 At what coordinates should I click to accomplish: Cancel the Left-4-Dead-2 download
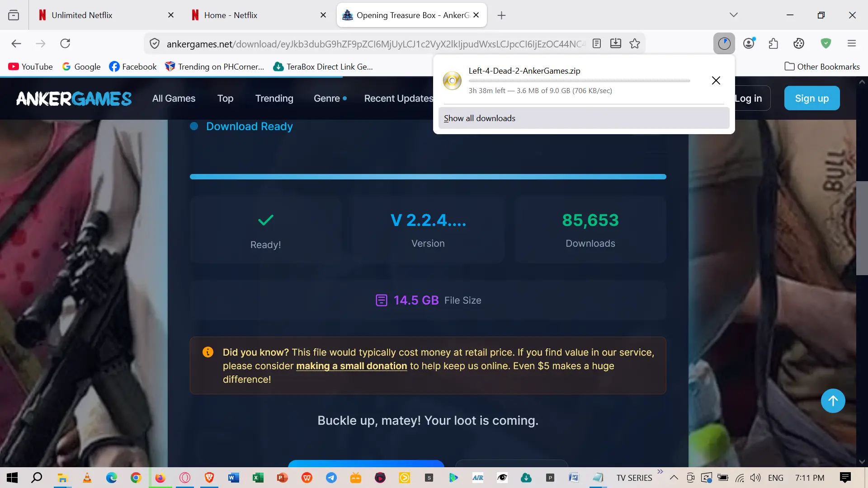coord(716,80)
